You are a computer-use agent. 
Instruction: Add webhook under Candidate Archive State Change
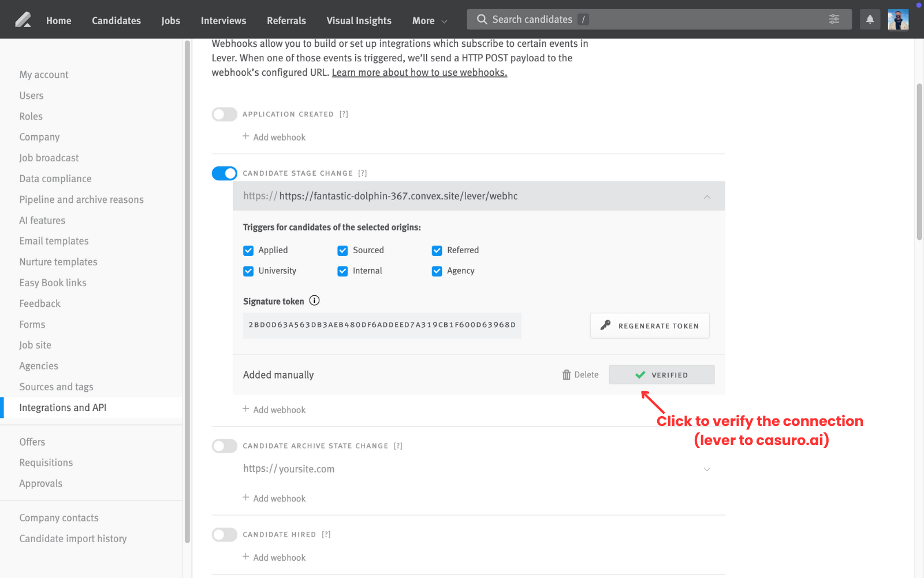coord(274,498)
